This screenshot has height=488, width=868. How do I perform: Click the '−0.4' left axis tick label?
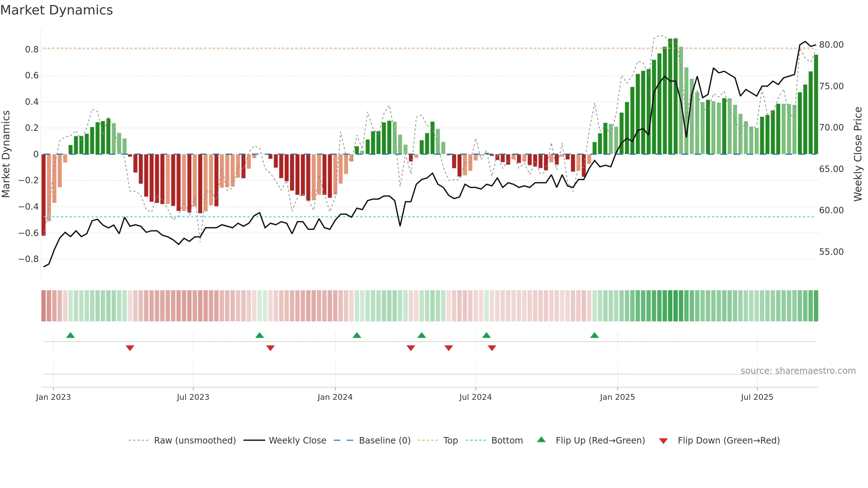[x=29, y=206]
